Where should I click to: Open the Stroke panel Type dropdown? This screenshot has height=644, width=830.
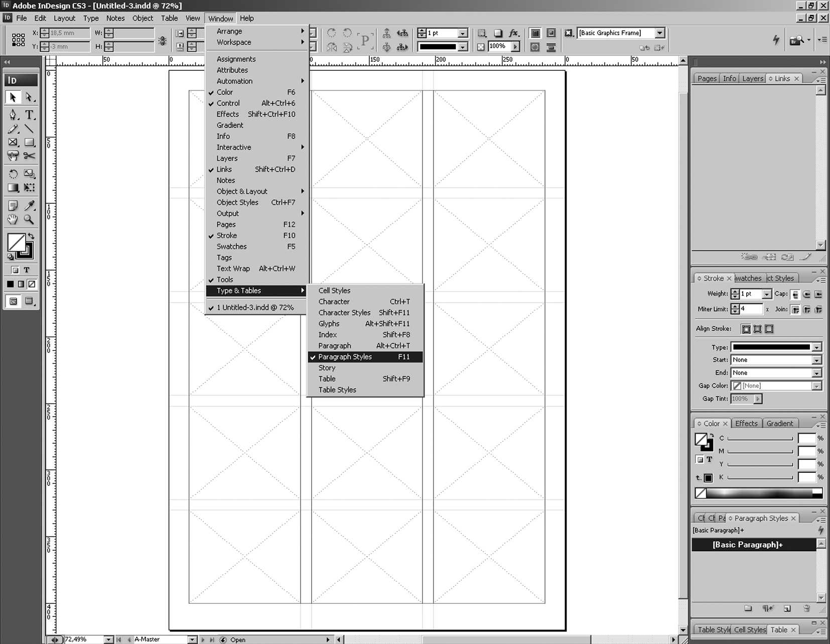coord(817,347)
